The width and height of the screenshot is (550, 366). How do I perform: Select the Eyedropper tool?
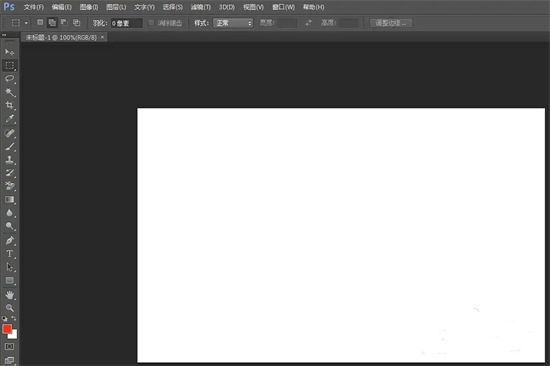[x=9, y=119]
